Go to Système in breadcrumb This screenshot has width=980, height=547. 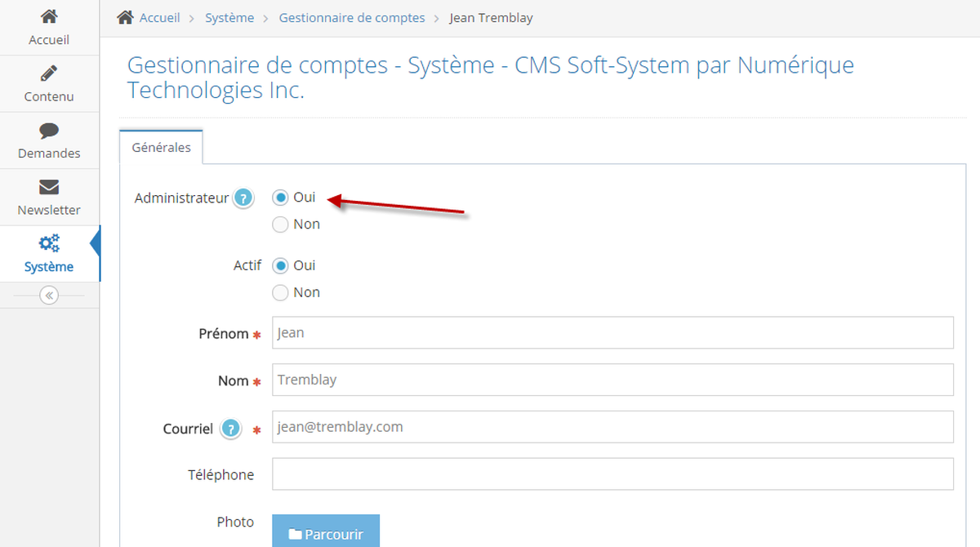[x=229, y=17]
